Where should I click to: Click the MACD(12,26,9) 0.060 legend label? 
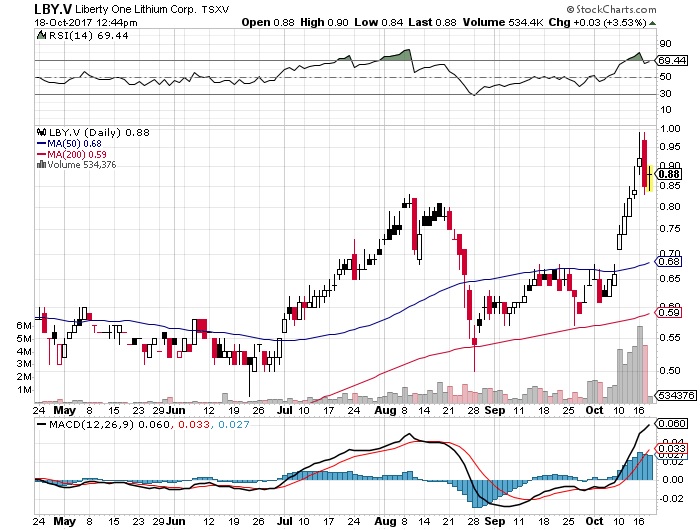click(109, 424)
